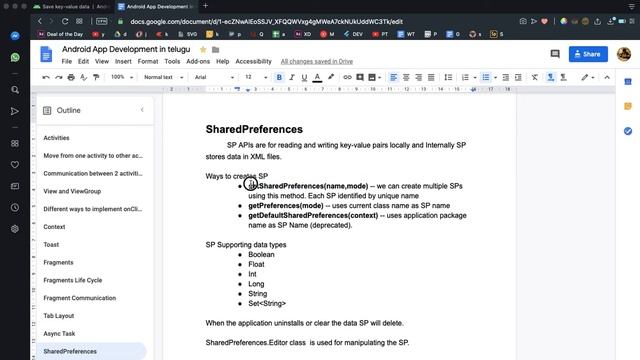The image size is (640, 360).
Task: Hide the menus with caret icon
Action: 607,77
